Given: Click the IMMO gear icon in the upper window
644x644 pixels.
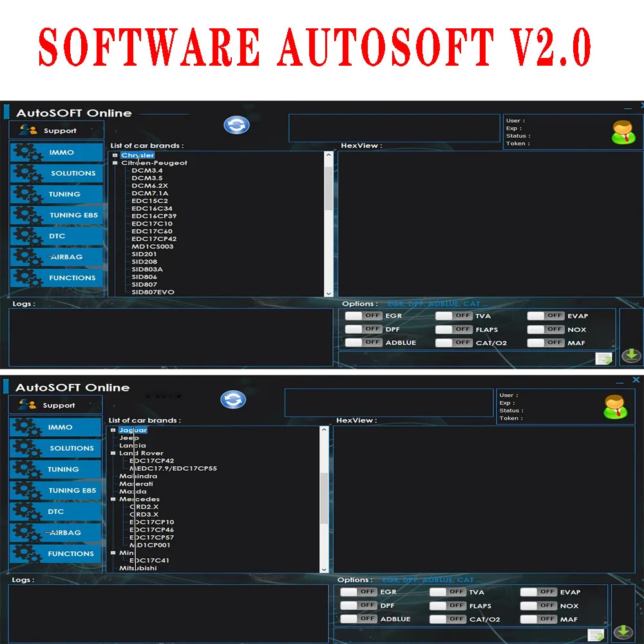Looking at the screenshot, I should pyautogui.click(x=28, y=153).
